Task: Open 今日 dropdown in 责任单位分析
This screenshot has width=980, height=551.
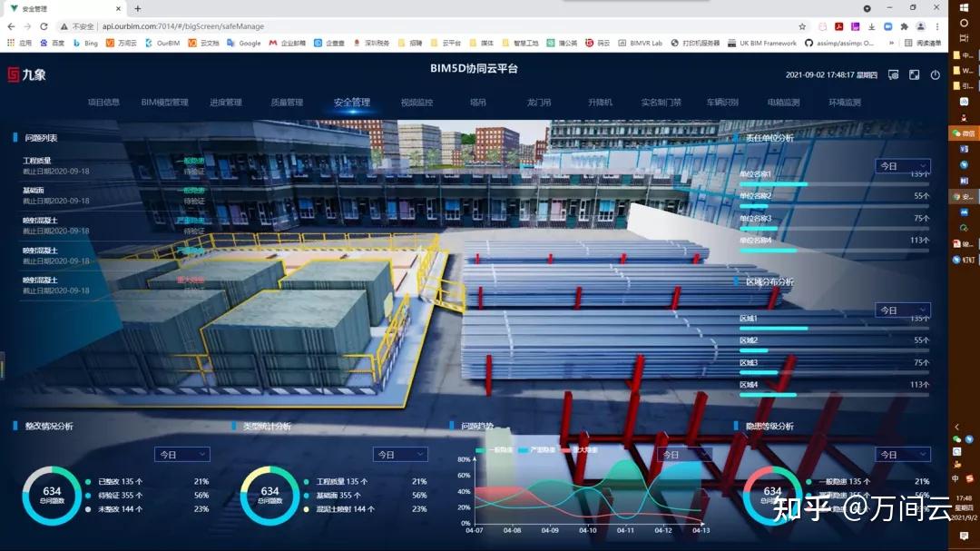Action: coord(903,166)
